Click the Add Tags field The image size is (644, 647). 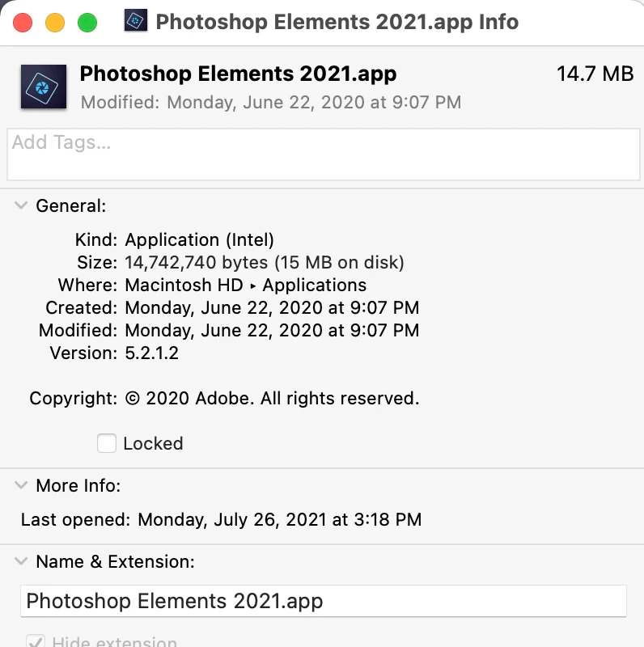(x=324, y=154)
